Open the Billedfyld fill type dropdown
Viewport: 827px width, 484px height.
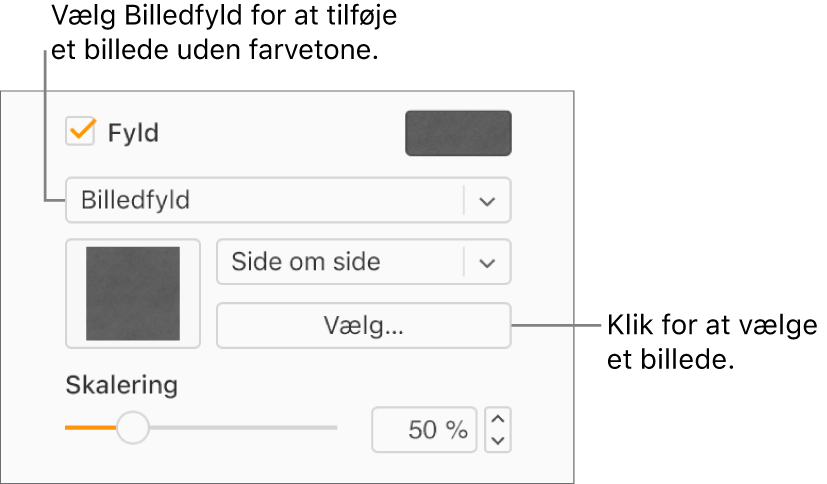pyautogui.click(x=288, y=200)
